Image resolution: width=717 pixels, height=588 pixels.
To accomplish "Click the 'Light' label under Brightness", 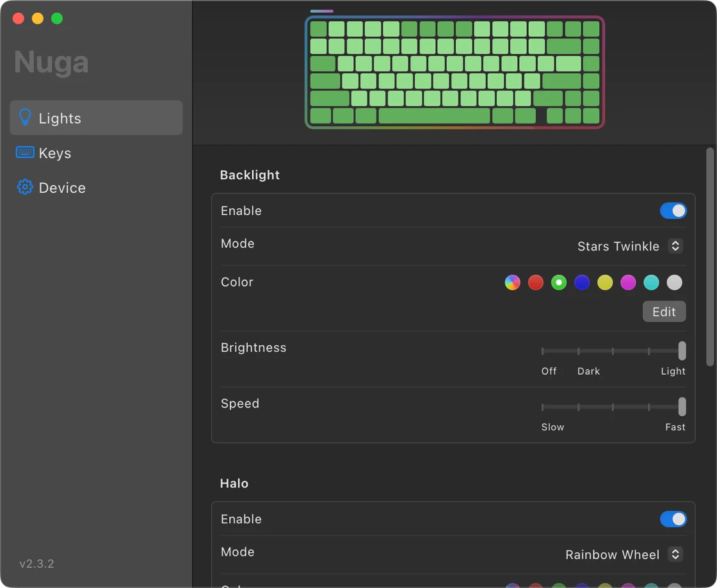I will [673, 371].
